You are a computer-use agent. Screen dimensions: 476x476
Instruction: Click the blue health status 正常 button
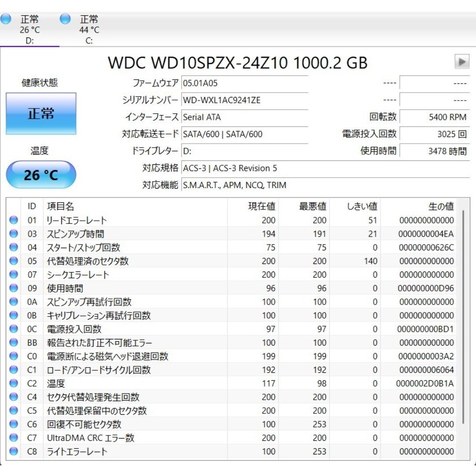(x=41, y=114)
